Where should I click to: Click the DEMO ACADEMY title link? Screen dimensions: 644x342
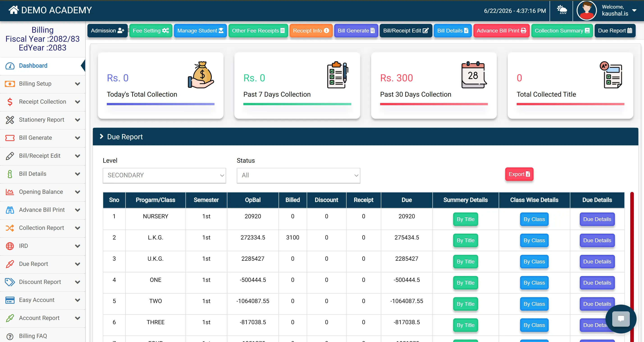57,10
